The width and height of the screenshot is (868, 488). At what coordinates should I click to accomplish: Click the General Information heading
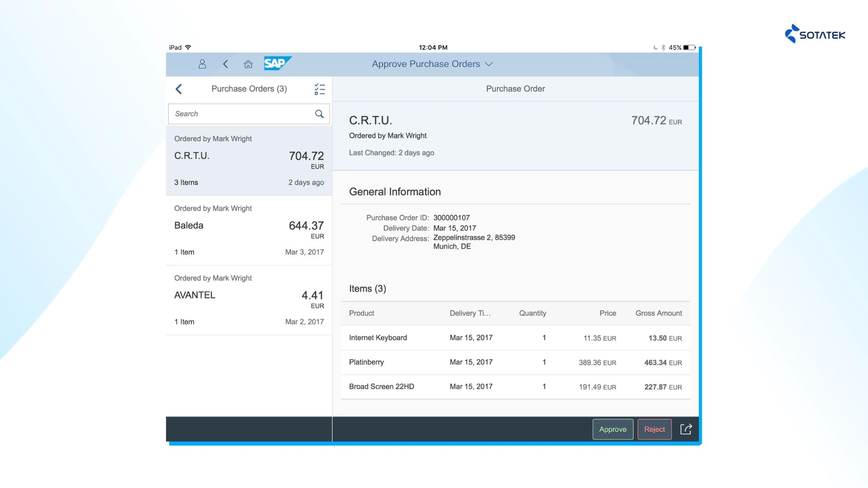coord(395,192)
